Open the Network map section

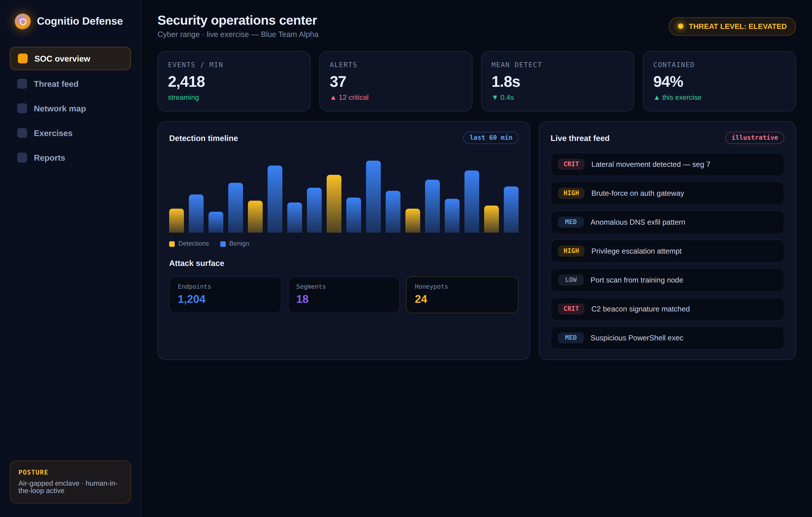click(70, 108)
